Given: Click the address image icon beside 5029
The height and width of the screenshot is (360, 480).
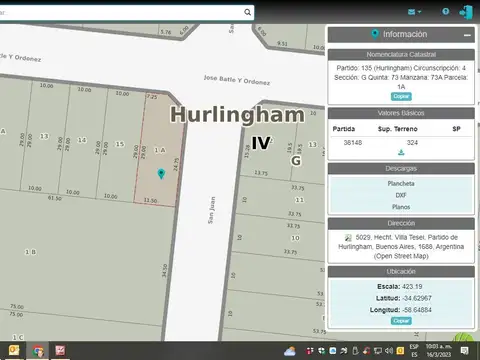Looking at the screenshot, I should (x=348, y=238).
